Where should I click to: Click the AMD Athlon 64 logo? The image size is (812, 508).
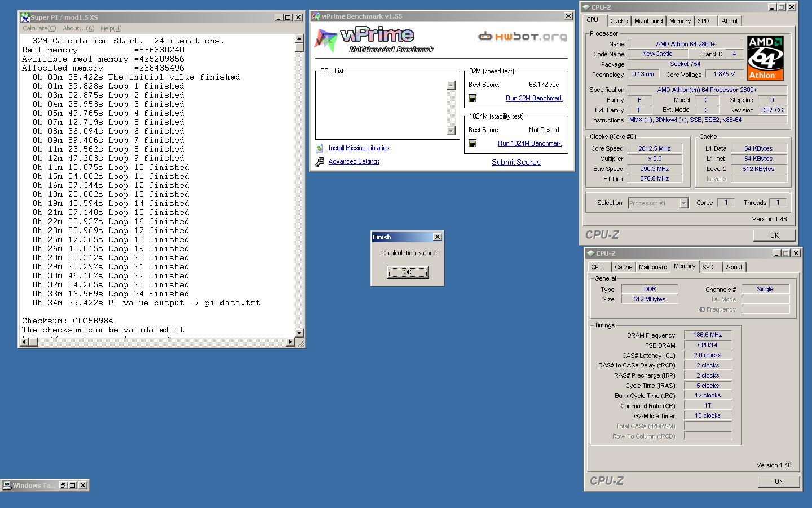pyautogui.click(x=765, y=59)
